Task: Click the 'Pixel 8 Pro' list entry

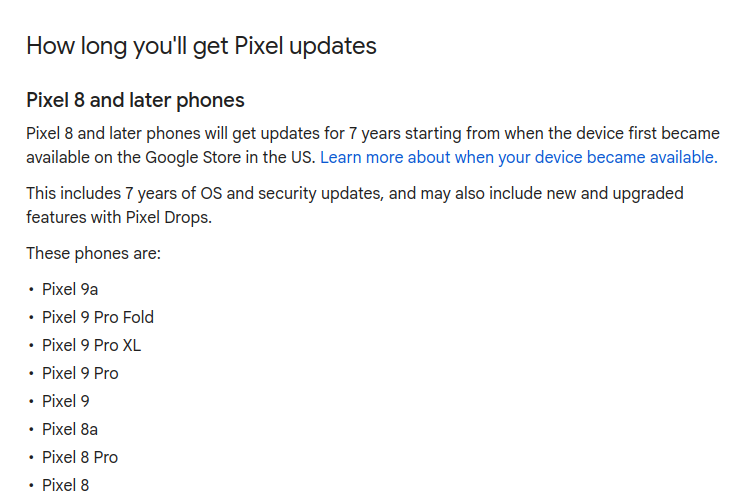Action: pyautogui.click(x=80, y=457)
